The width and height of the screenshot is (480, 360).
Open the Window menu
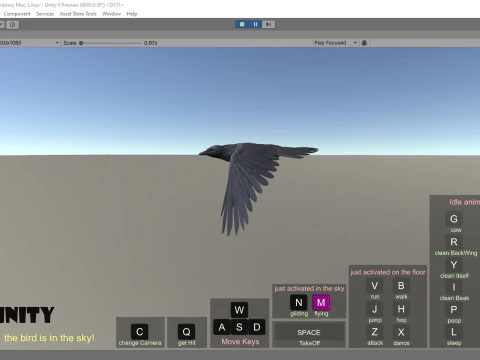[x=111, y=14]
